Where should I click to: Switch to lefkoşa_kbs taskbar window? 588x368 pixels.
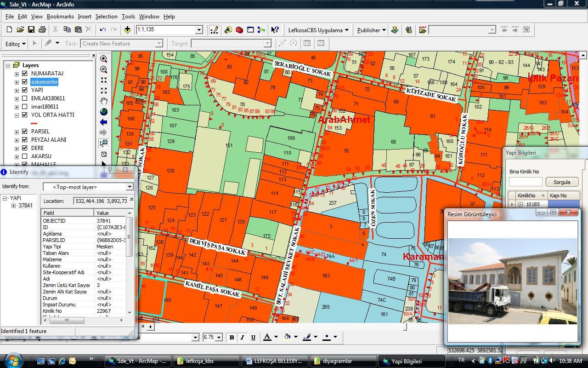(x=206, y=361)
